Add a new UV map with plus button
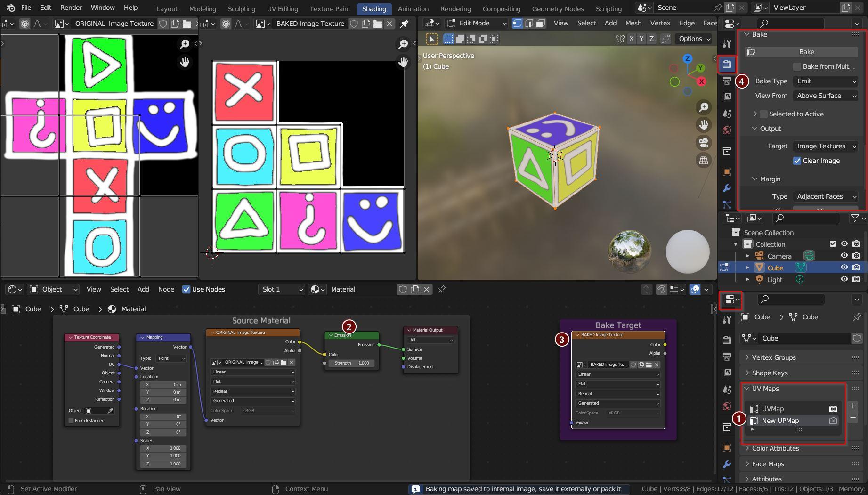The height and width of the screenshot is (495, 868). (853, 406)
